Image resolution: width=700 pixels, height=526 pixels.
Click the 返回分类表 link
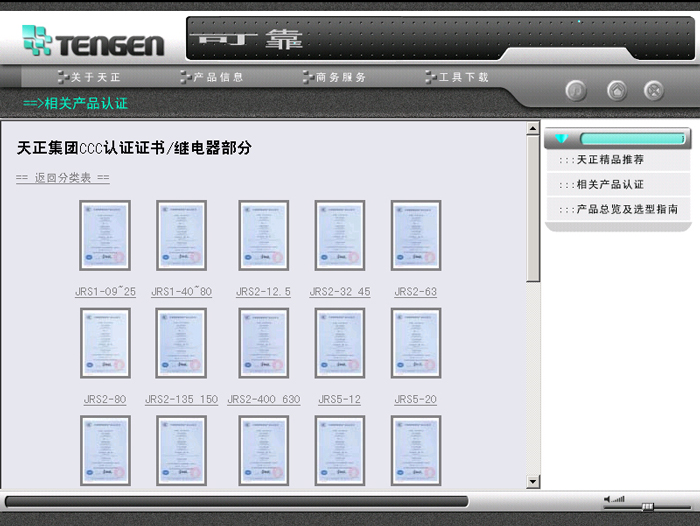click(x=62, y=178)
